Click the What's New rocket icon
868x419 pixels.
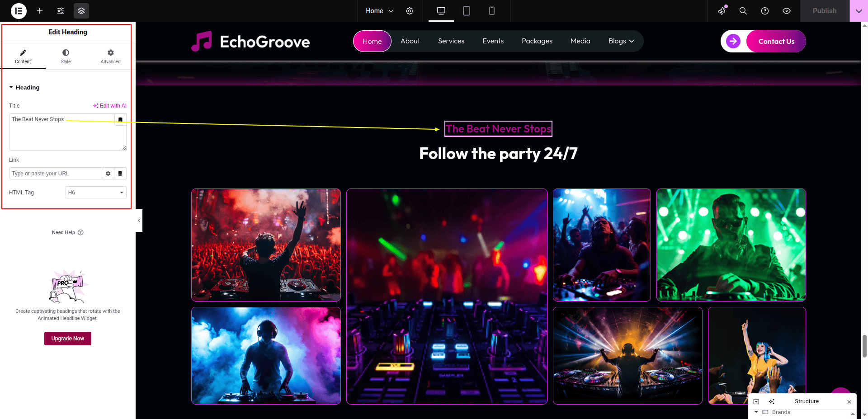pos(722,11)
